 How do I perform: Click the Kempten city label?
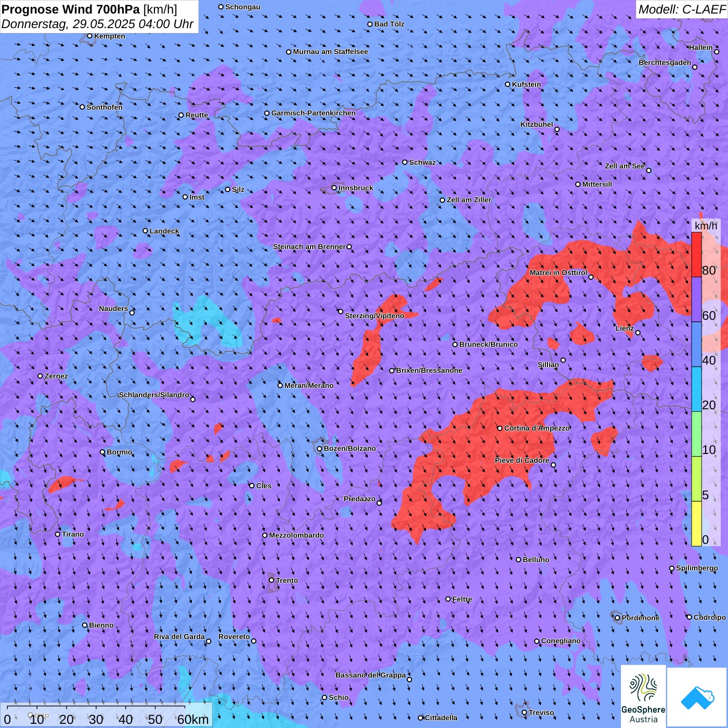110,36
